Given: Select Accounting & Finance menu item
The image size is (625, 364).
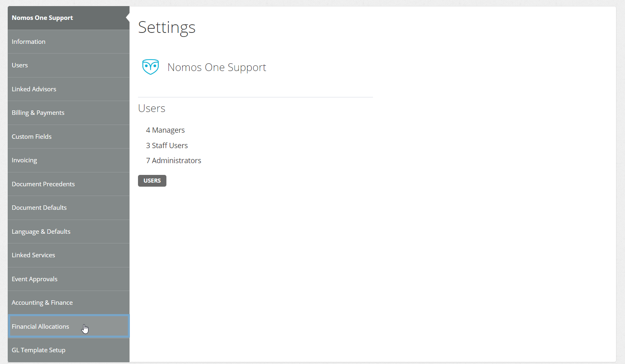Looking at the screenshot, I should 69,303.
